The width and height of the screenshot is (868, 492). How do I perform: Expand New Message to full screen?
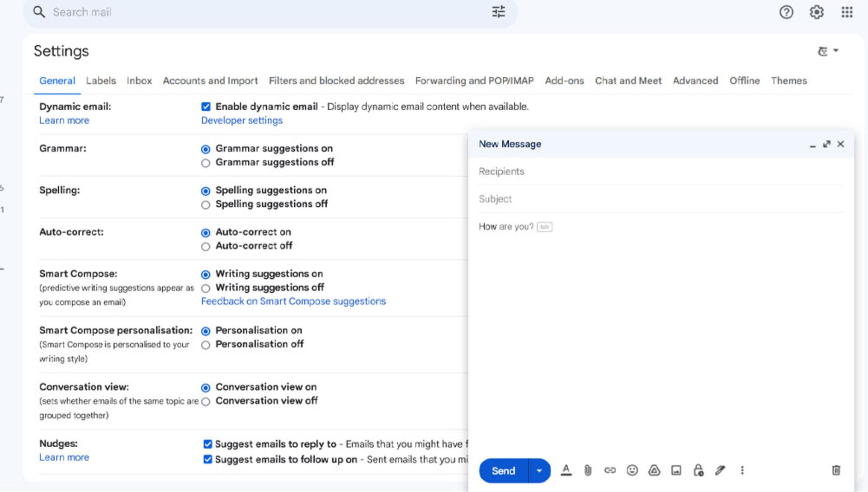pyautogui.click(x=826, y=144)
